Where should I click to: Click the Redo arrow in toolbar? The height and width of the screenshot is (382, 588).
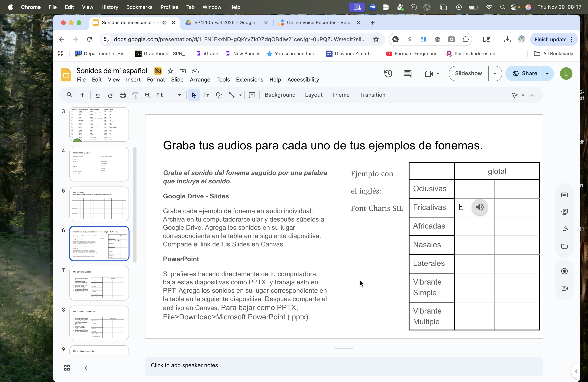click(x=110, y=95)
